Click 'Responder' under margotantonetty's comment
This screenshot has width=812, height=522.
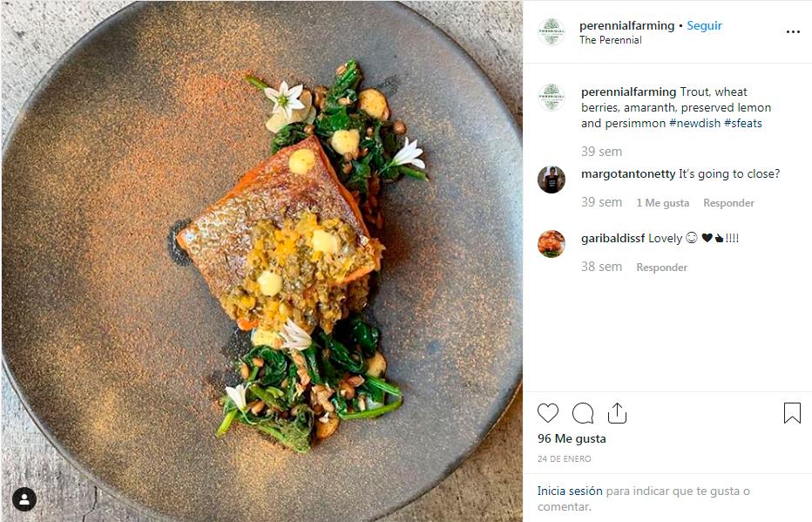[x=728, y=202]
